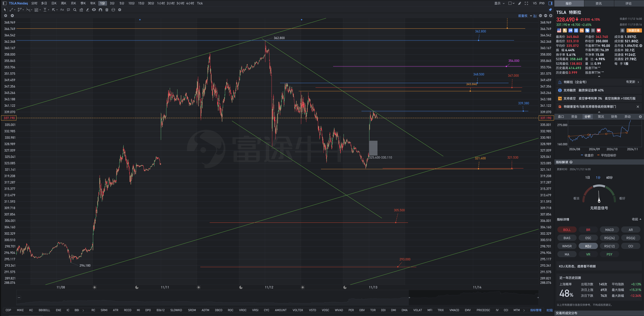Viewport: 644px width, 316px height.
Task: Activate the magnifier zoom tool
Action: [75, 10]
